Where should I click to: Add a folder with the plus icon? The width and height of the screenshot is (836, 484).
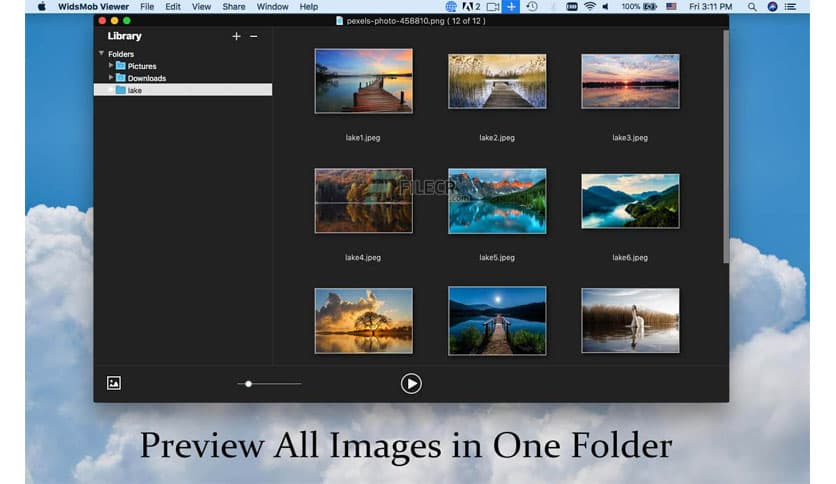tap(236, 36)
